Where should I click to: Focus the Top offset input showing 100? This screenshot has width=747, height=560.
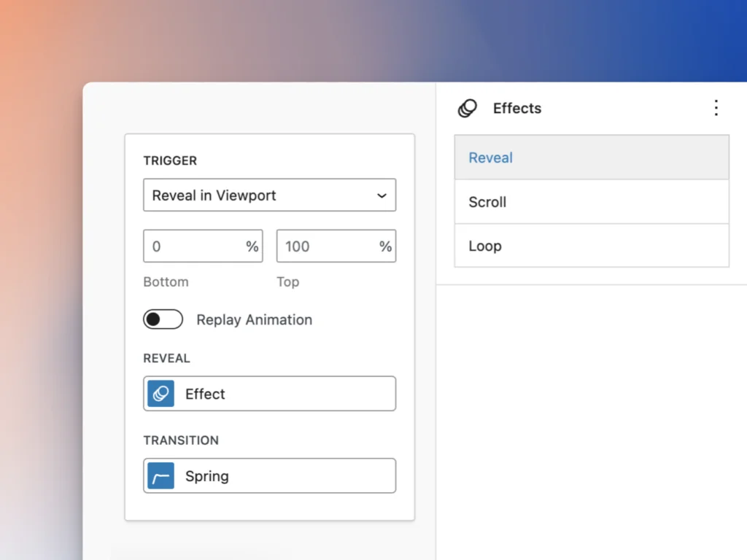(x=325, y=246)
